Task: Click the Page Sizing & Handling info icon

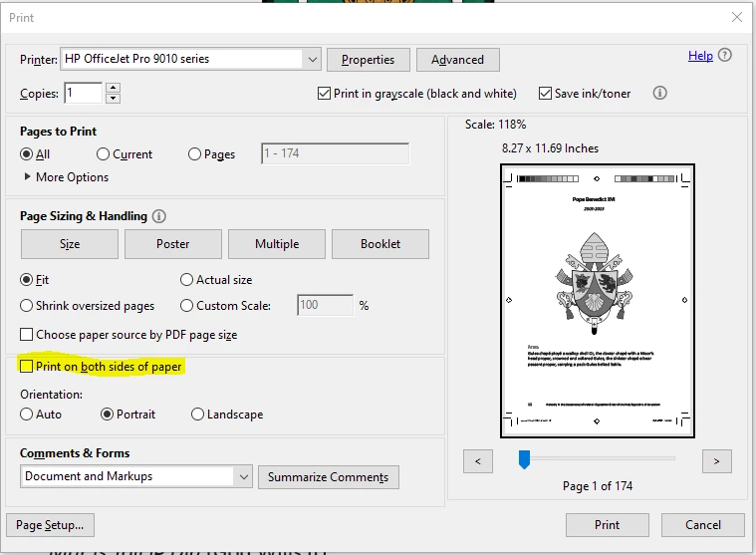Action: (159, 216)
